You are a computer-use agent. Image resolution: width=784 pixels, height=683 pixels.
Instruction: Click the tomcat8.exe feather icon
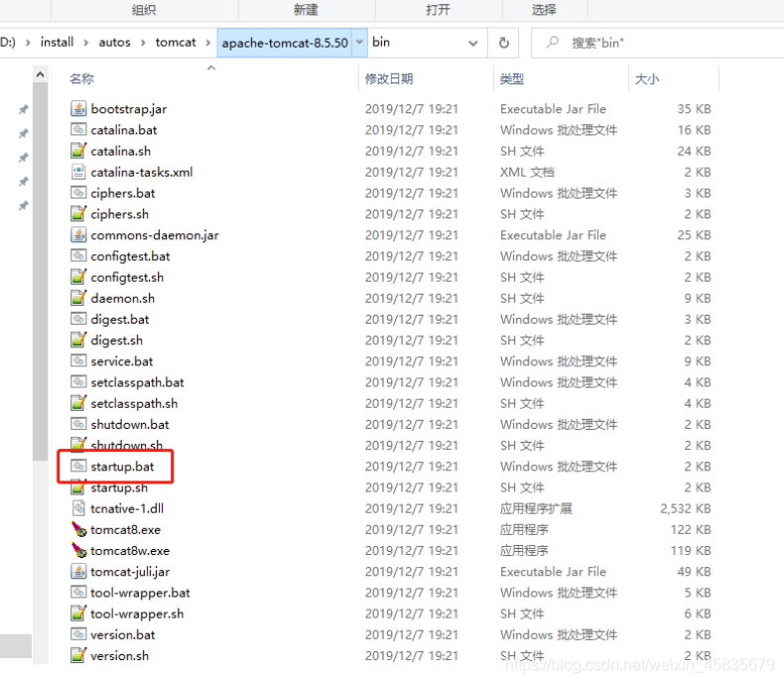(78, 529)
